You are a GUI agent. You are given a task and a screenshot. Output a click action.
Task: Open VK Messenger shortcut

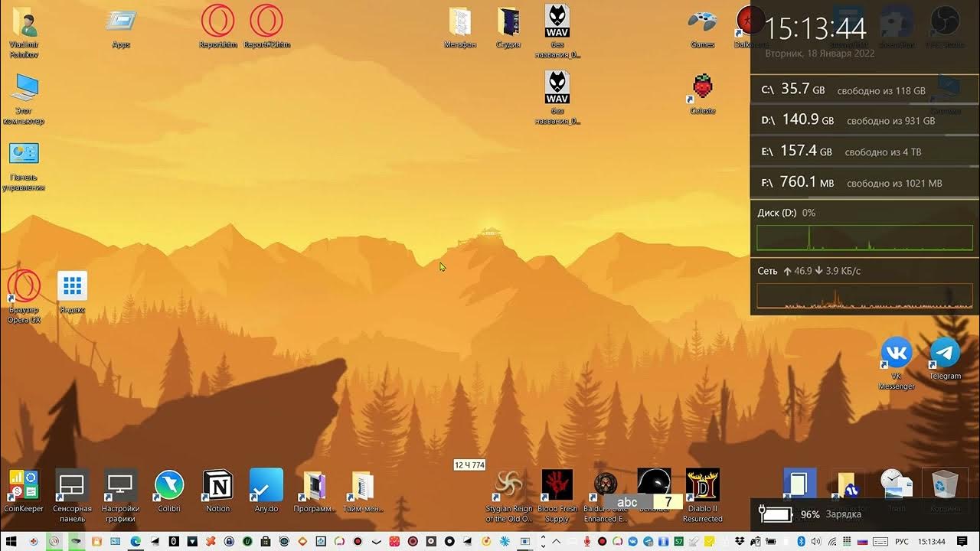tap(897, 363)
